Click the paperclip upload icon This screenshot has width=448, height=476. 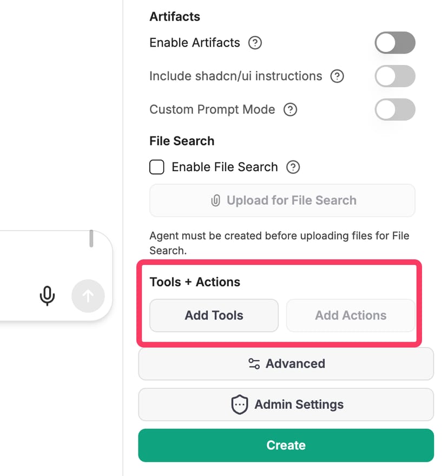[215, 201]
